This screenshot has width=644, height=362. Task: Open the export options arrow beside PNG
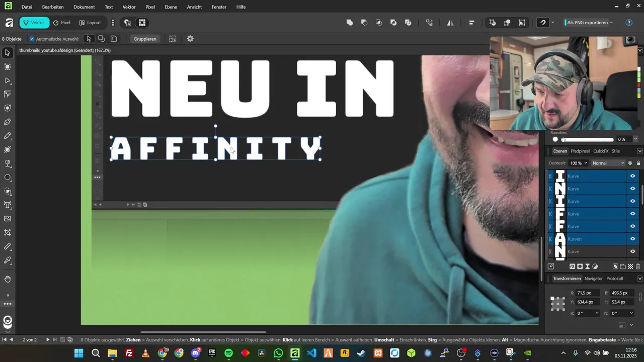click(611, 23)
